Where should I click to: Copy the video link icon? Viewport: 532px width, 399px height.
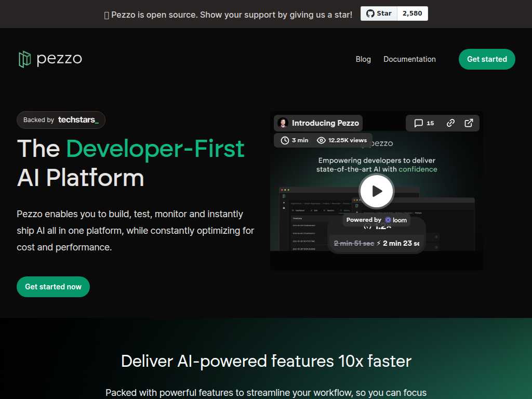click(450, 123)
